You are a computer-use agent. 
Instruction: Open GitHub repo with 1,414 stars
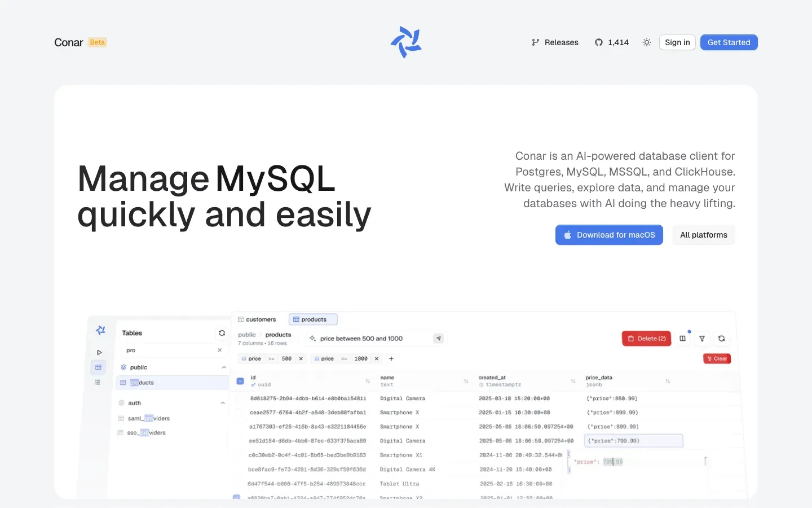[612, 42]
